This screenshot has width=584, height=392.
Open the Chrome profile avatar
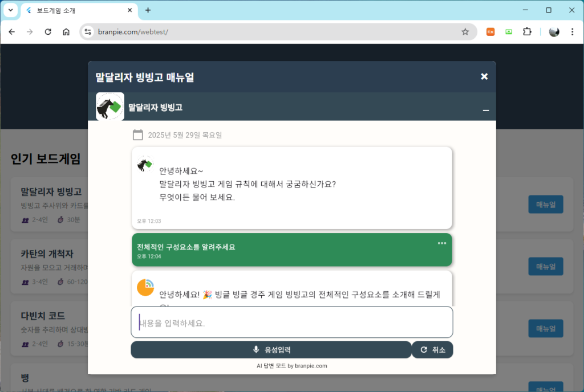tap(554, 32)
